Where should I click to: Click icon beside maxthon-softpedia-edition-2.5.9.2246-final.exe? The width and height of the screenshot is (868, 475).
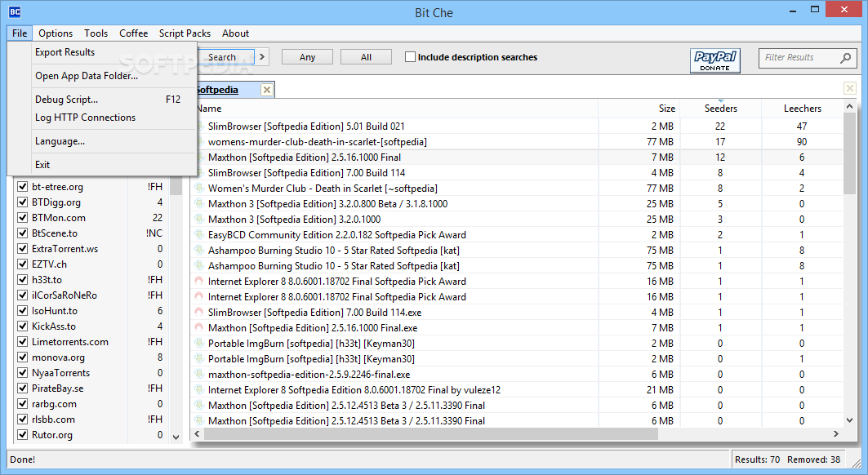point(199,375)
